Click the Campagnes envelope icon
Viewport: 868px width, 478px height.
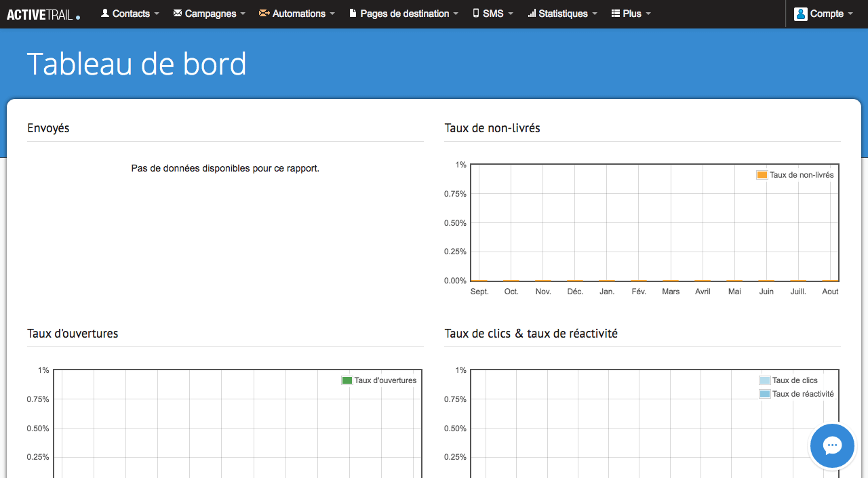coord(178,13)
